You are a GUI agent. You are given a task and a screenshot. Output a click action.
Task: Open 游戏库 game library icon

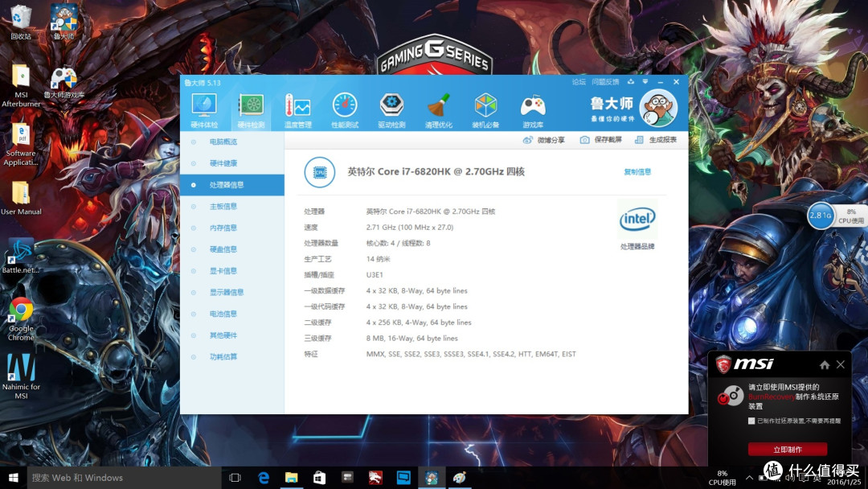coord(533,111)
